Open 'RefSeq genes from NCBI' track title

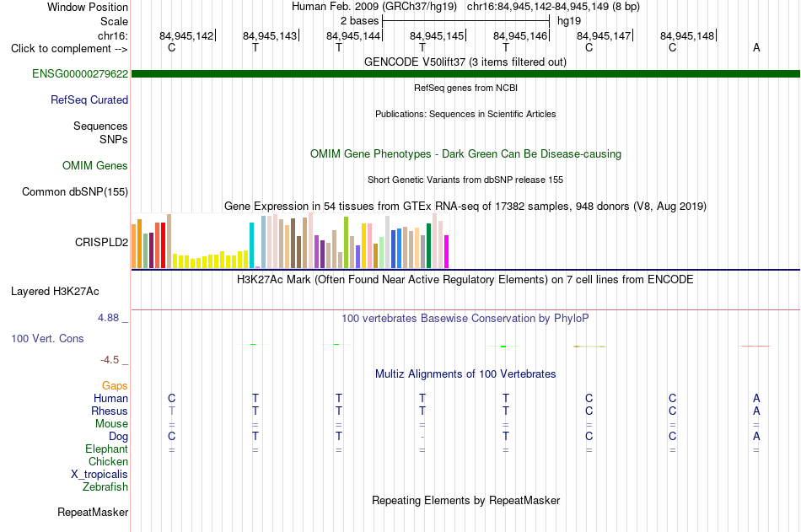[465, 88]
